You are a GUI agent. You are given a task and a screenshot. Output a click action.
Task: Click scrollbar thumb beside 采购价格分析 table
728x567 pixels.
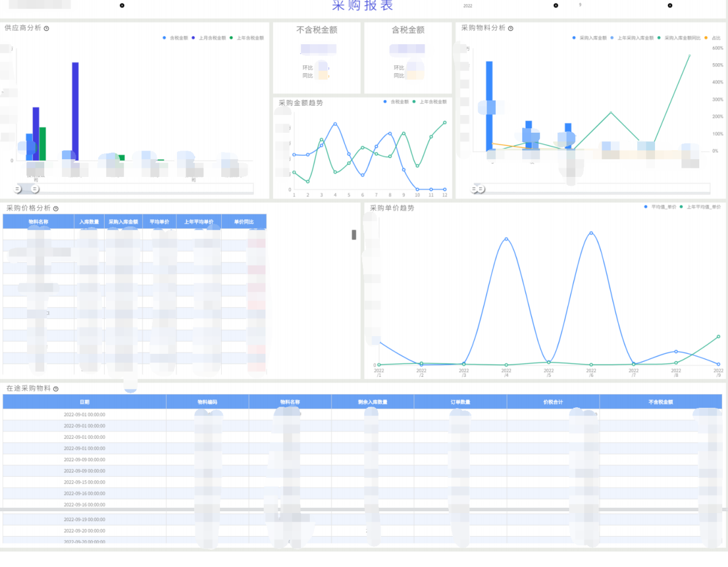[354, 234]
